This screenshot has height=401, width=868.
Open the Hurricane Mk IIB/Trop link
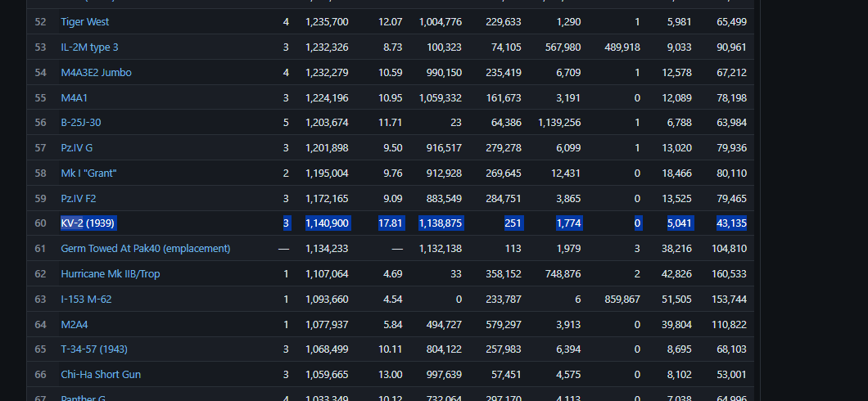(x=111, y=274)
